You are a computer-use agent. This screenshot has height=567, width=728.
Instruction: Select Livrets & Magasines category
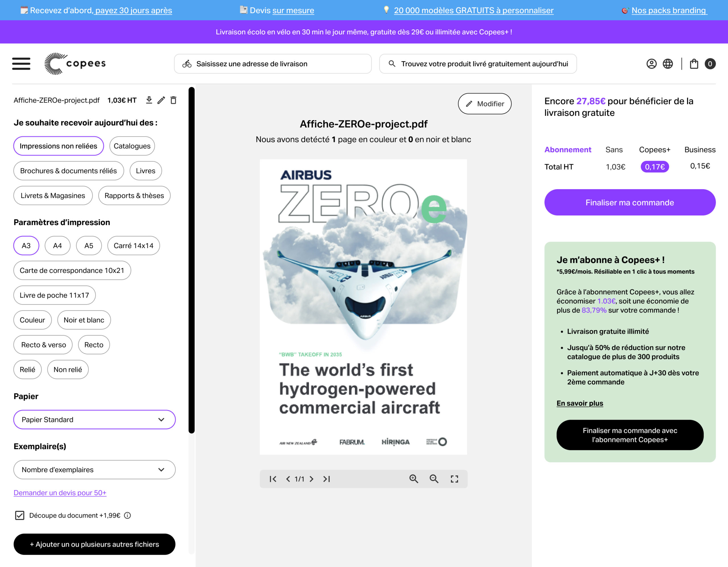53,195
